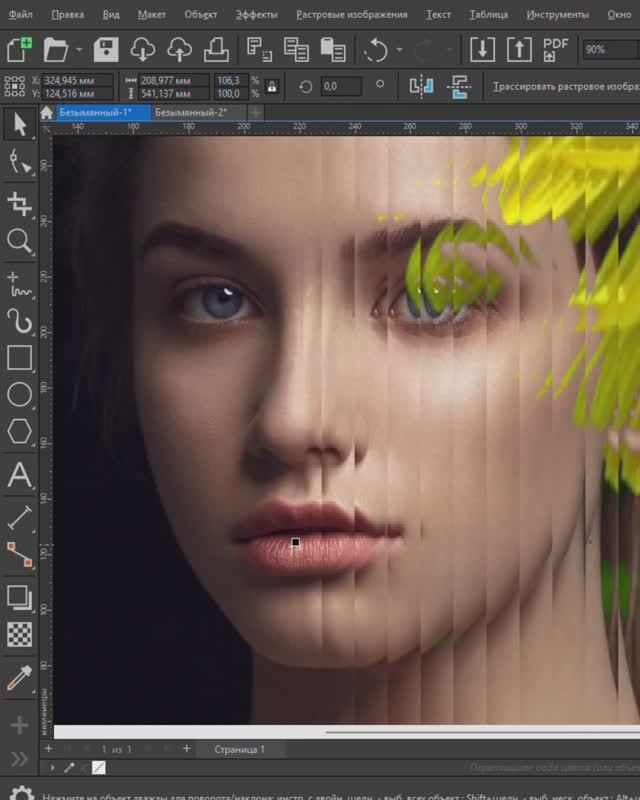Select the Eyedropper tool
Viewport: 640px width, 800px height.
(19, 678)
